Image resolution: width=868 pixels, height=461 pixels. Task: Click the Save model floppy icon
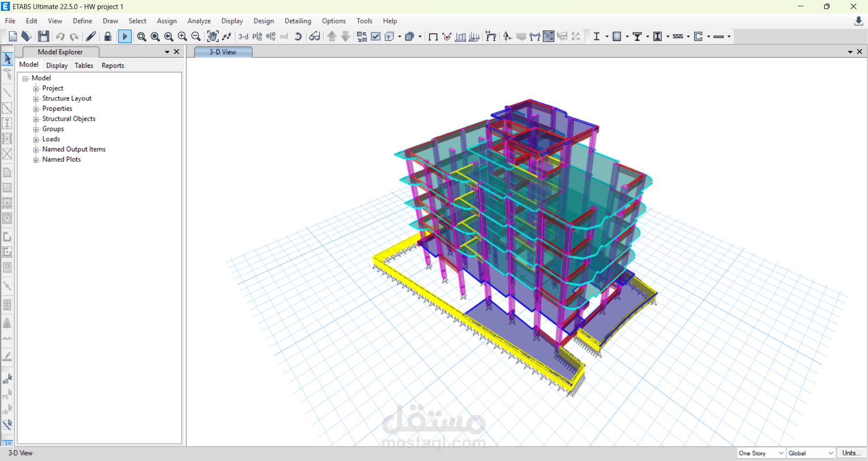click(43, 37)
